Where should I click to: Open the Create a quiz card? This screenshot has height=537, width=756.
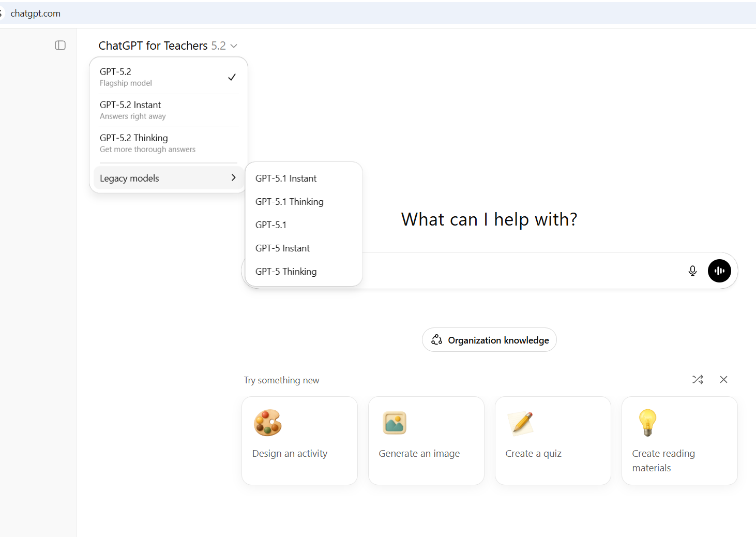pyautogui.click(x=553, y=441)
